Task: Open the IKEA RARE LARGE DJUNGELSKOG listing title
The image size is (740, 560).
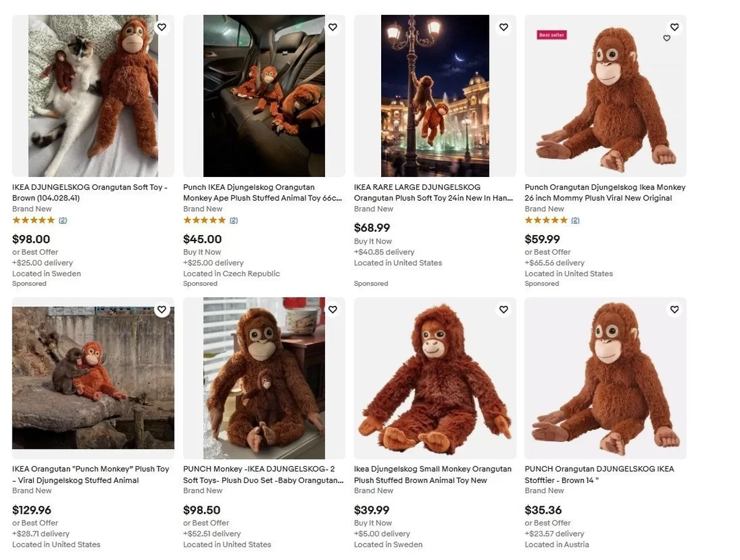Action: (x=432, y=192)
